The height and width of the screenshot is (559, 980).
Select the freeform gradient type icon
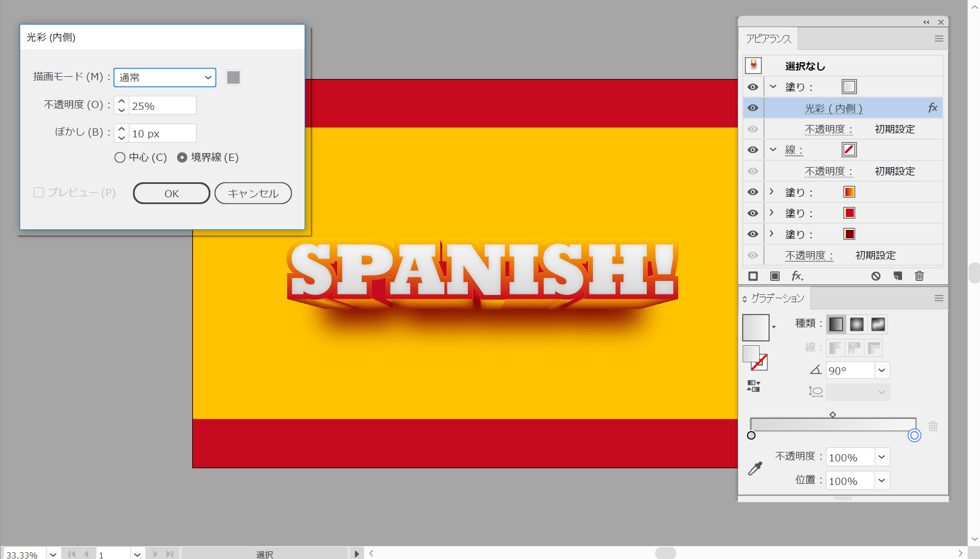[x=878, y=324]
